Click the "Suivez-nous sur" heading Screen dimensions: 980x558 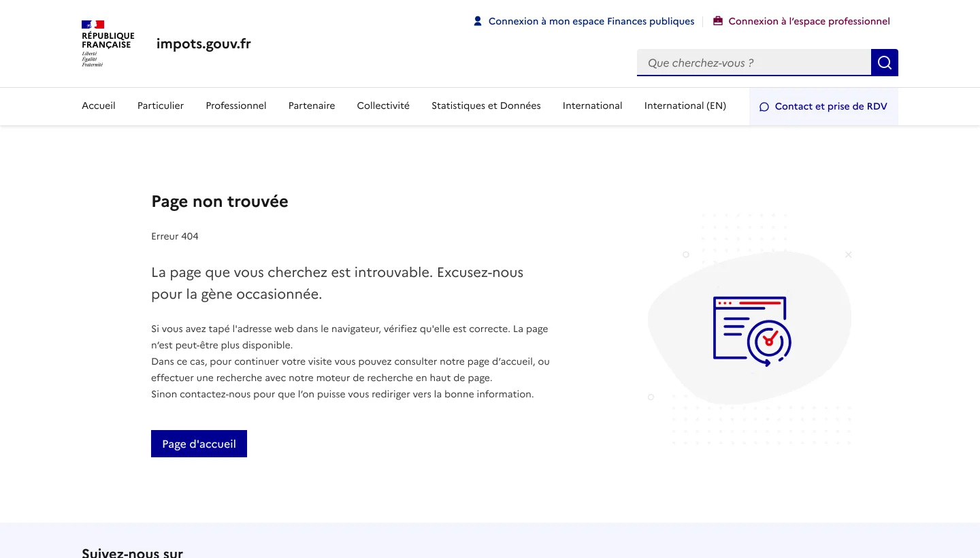click(x=132, y=552)
